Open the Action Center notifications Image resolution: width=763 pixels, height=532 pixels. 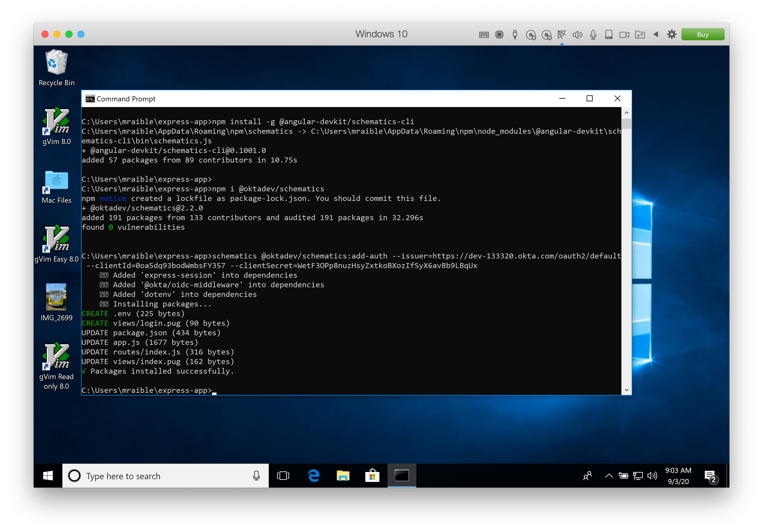pos(711,477)
